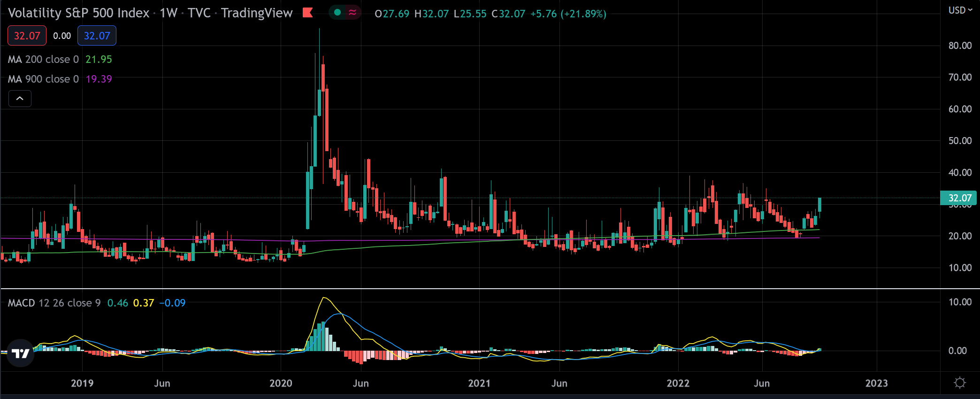Click the 10.00 main price scale label
This screenshot has width=980, height=399.
coord(960,268)
